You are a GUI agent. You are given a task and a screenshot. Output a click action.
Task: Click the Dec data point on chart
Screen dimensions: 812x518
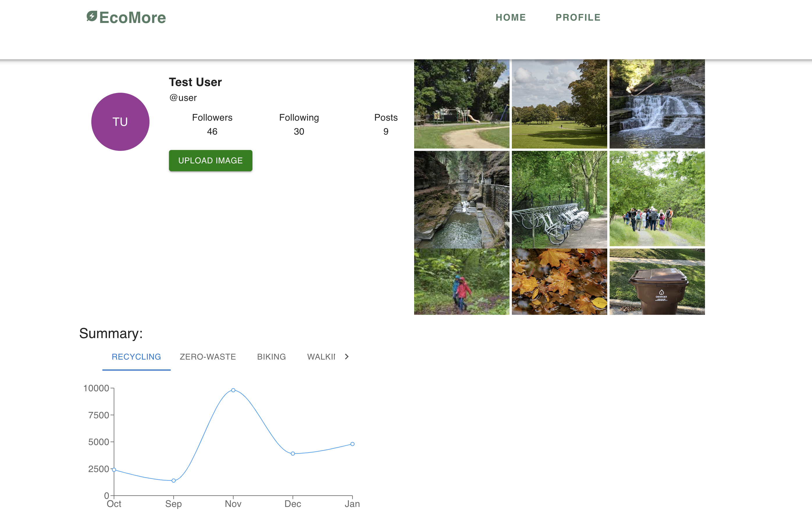click(293, 454)
